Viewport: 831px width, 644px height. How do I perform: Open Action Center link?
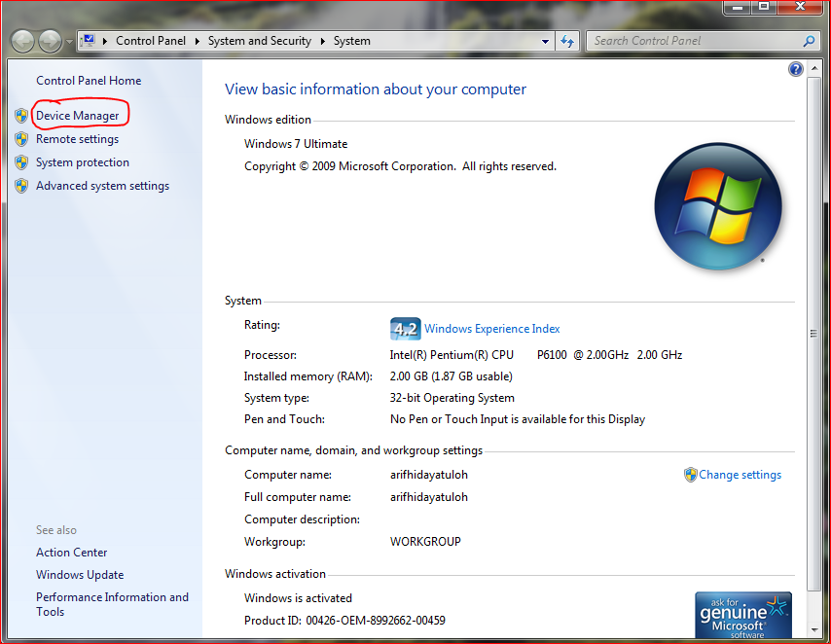pyautogui.click(x=72, y=553)
